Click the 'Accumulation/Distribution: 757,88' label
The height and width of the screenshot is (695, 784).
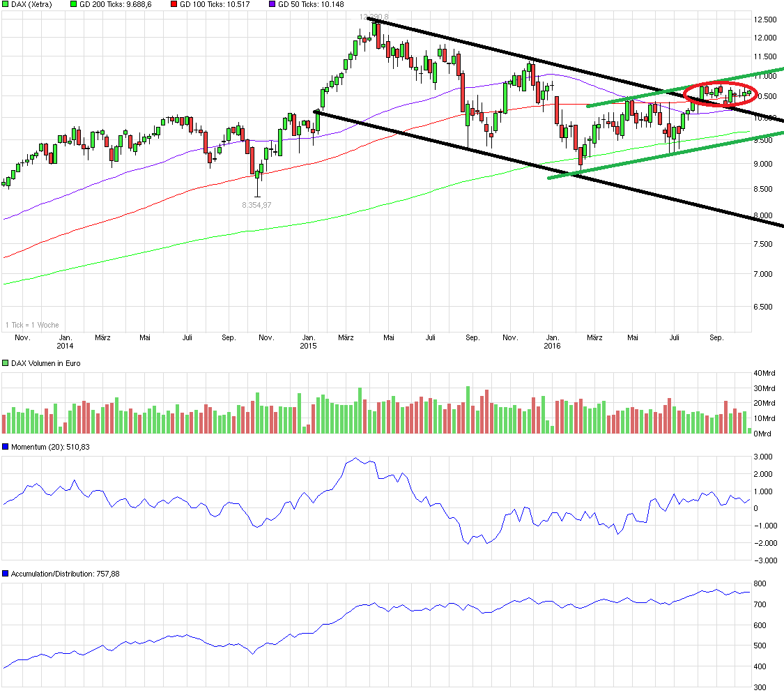(66, 574)
